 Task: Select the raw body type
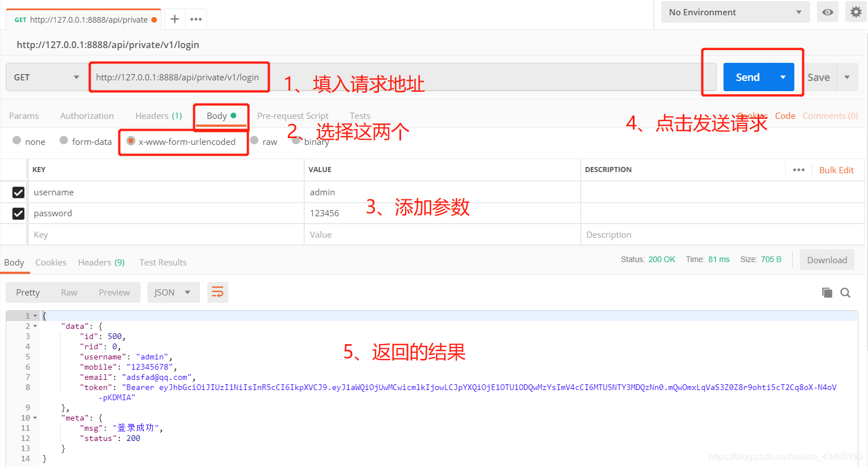[x=254, y=140]
